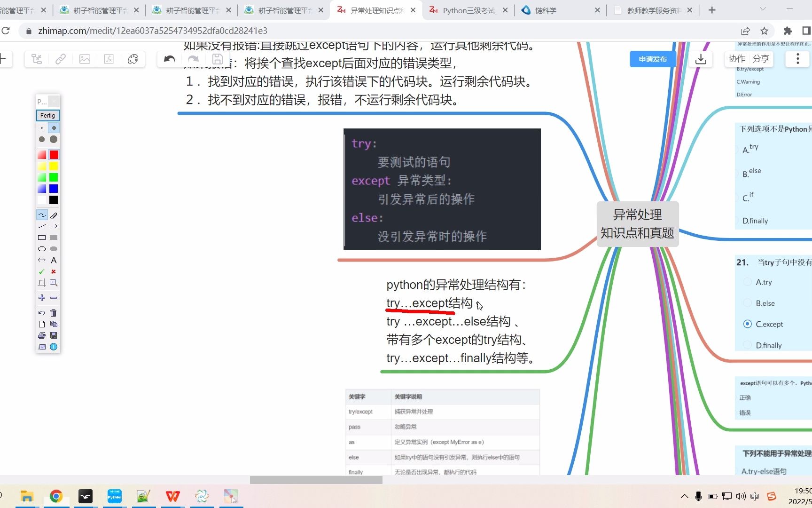Viewport: 812px width, 508px height.
Task: Expand hidden icons in the system tray
Action: (684, 496)
